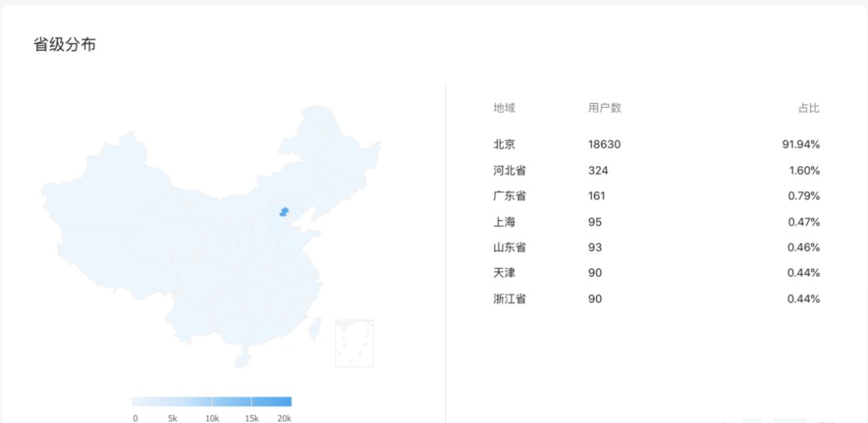Click Taiwan island on the China map
868x423 pixels.
[315, 329]
